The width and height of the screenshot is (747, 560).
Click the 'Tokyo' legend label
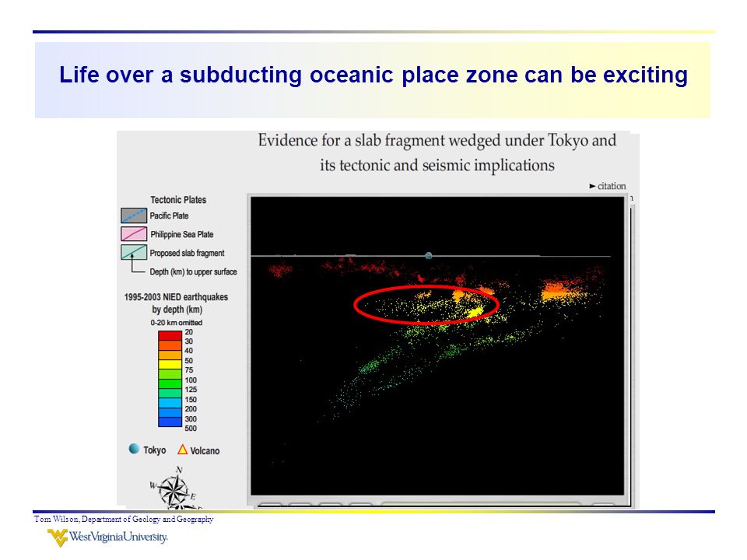[x=154, y=450]
